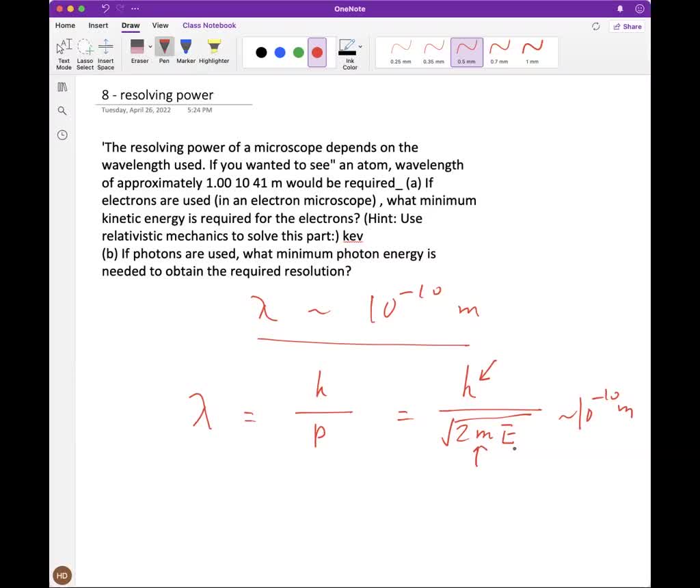700x588 pixels.
Task: Click the Share button
Action: click(626, 26)
